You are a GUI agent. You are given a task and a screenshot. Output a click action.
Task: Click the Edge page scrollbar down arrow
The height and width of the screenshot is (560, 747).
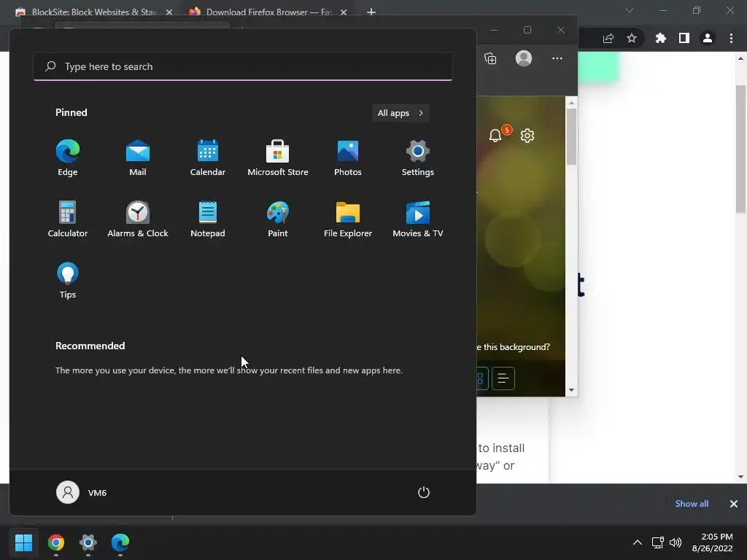(571, 391)
